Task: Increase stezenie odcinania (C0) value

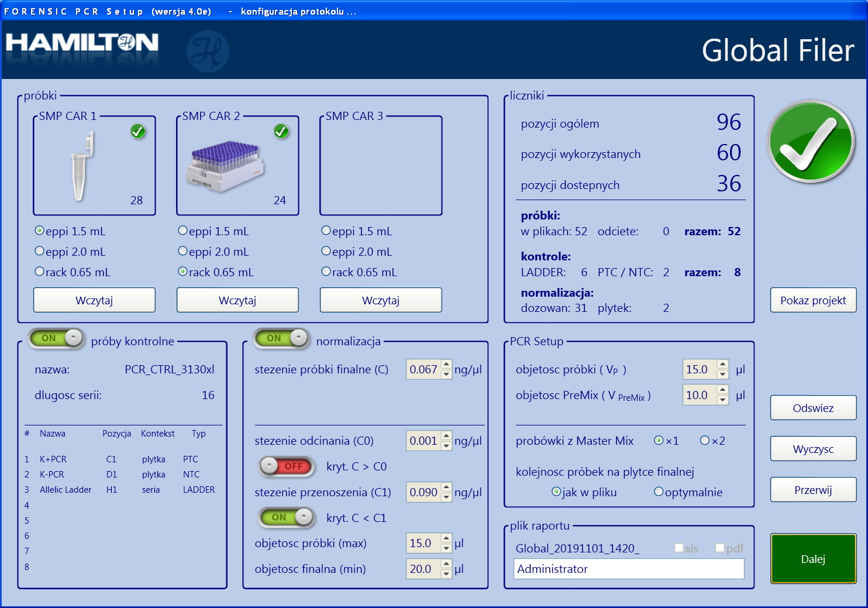Action: click(446, 435)
